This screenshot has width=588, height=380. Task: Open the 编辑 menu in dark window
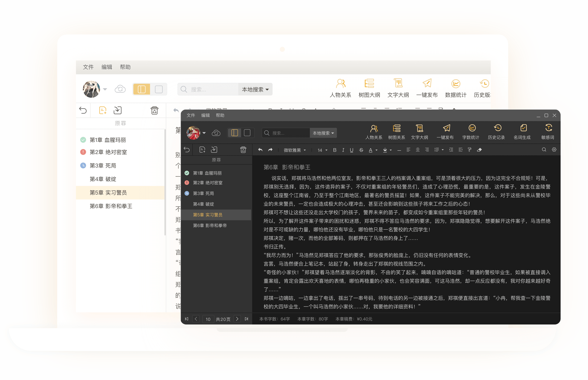point(205,115)
